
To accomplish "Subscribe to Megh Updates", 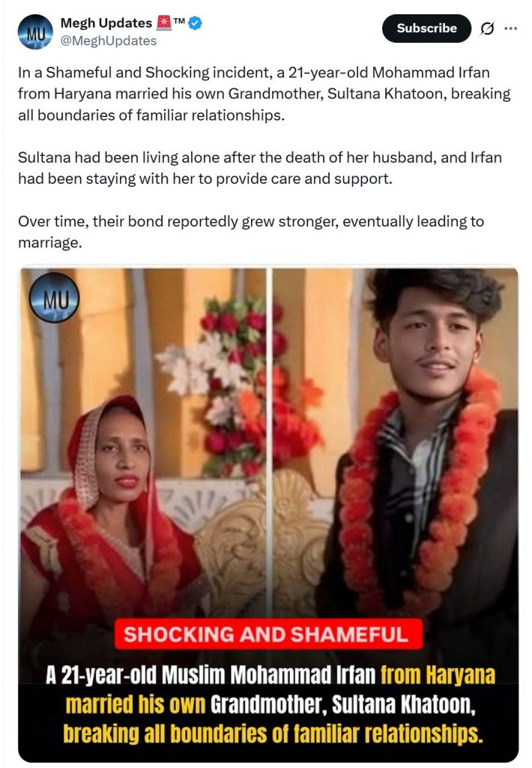I will (x=426, y=28).
